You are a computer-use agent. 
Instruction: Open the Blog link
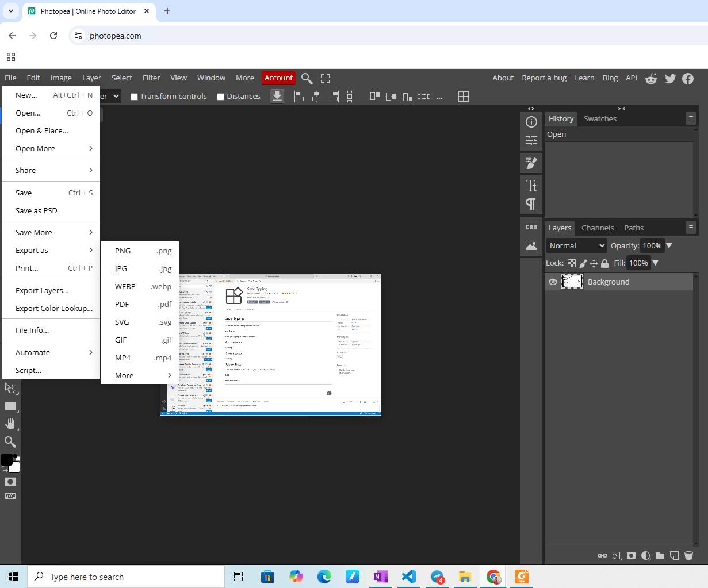tap(610, 78)
